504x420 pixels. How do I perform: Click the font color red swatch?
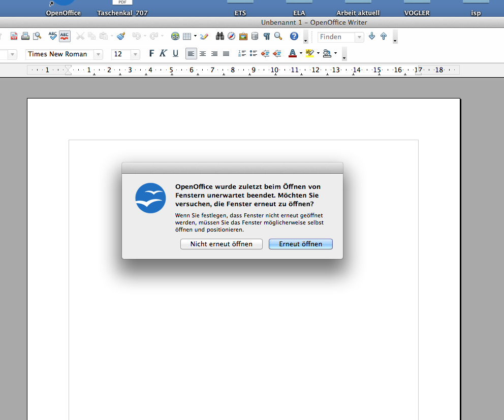[292, 54]
